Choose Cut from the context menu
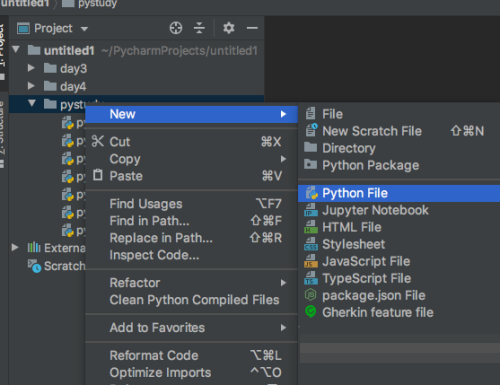The height and width of the screenshot is (385, 500). click(191, 142)
